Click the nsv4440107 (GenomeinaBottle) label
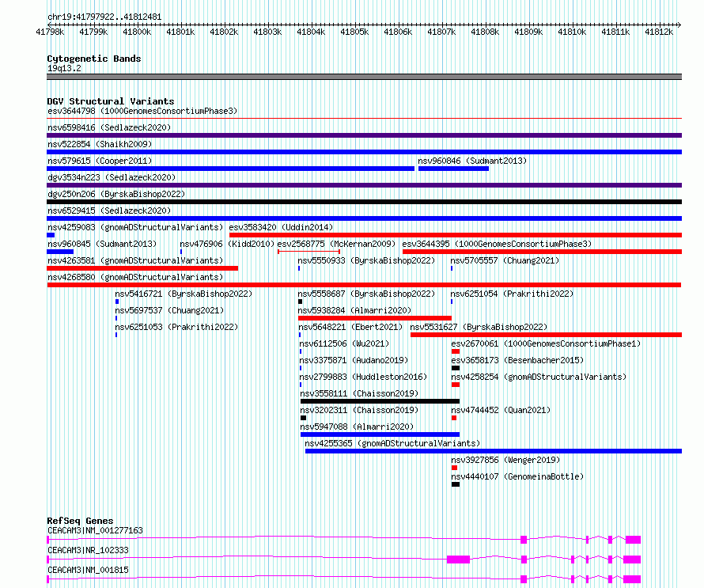Image resolution: width=704 pixels, height=588 pixels. (517, 476)
